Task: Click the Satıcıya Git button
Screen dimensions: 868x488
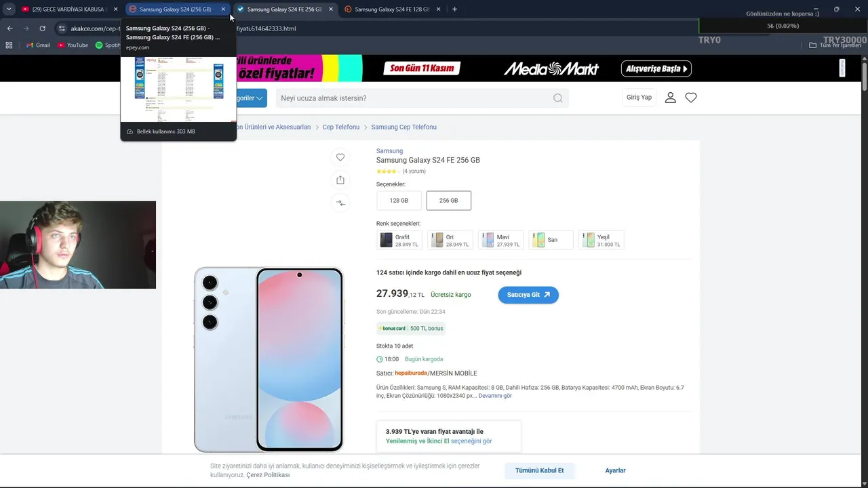Action: pos(528,295)
